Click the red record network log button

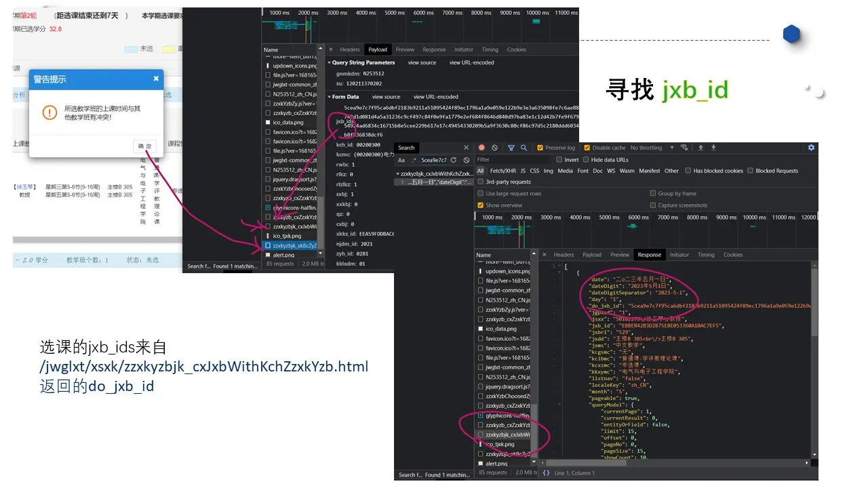(482, 148)
